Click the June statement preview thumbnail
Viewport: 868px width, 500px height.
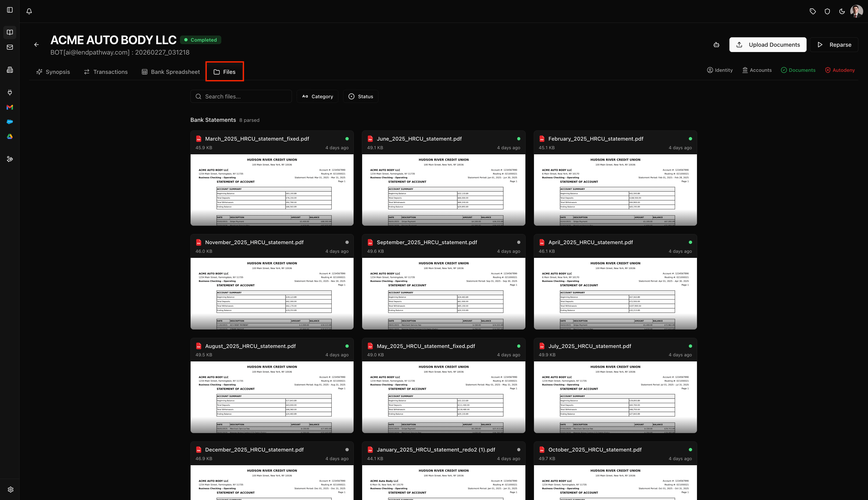(x=444, y=190)
